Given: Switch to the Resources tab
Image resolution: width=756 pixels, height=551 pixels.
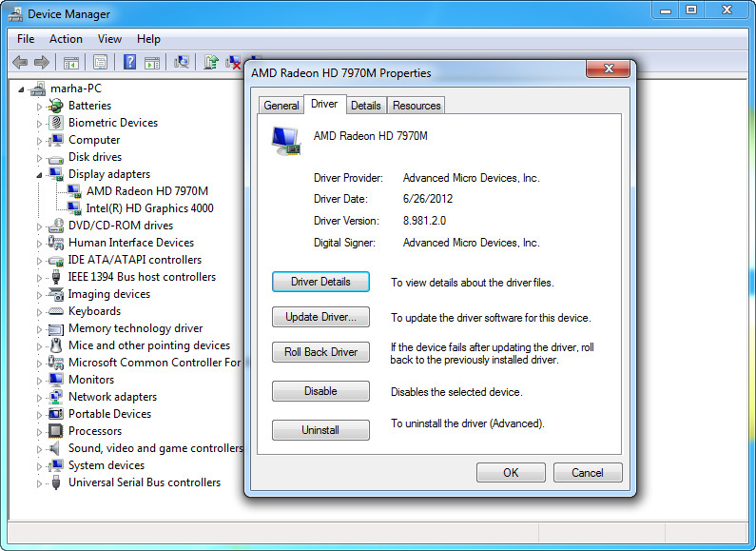Looking at the screenshot, I should pyautogui.click(x=417, y=106).
